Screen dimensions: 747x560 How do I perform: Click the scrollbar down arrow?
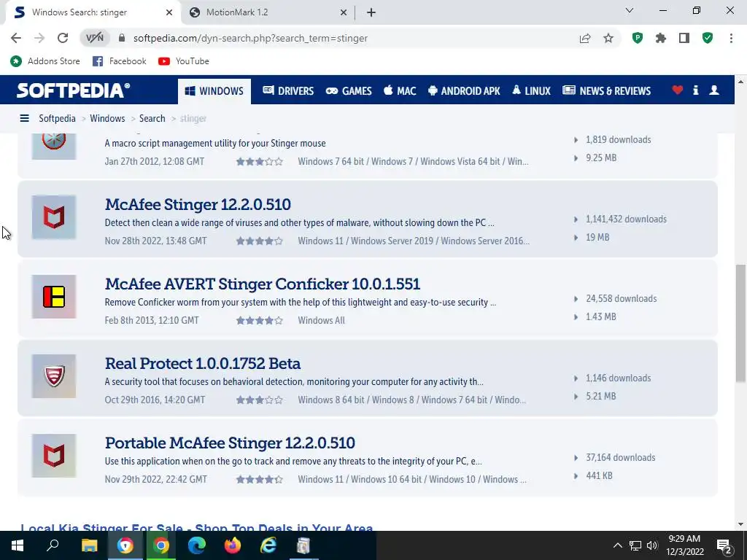pos(740,525)
